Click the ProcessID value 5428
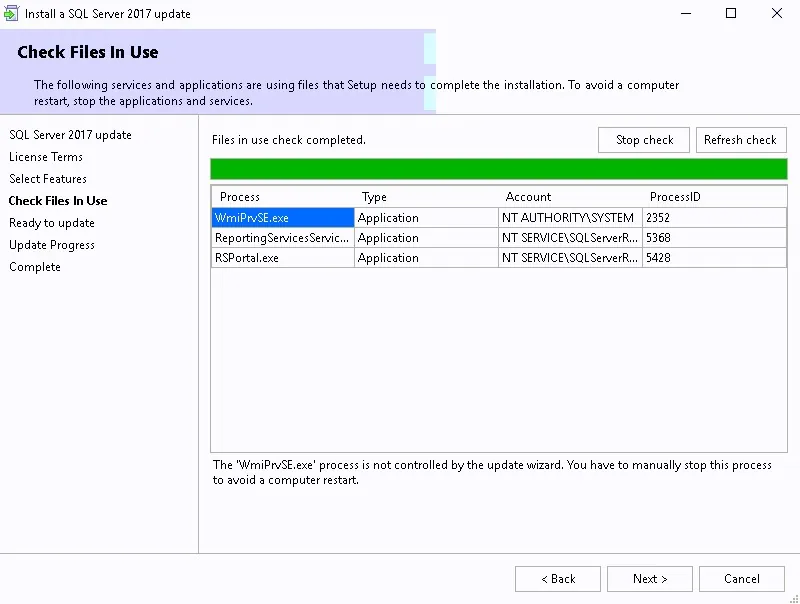 pyautogui.click(x=714, y=258)
